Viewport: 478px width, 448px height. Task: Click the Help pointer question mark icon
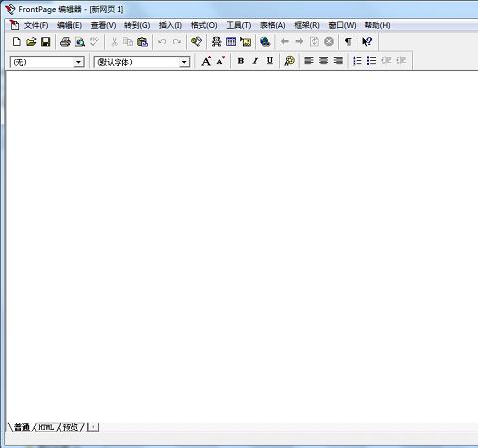click(367, 42)
